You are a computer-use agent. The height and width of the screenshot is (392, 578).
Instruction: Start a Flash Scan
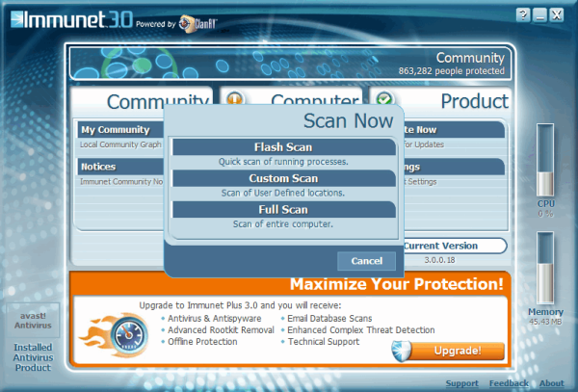pyautogui.click(x=284, y=147)
